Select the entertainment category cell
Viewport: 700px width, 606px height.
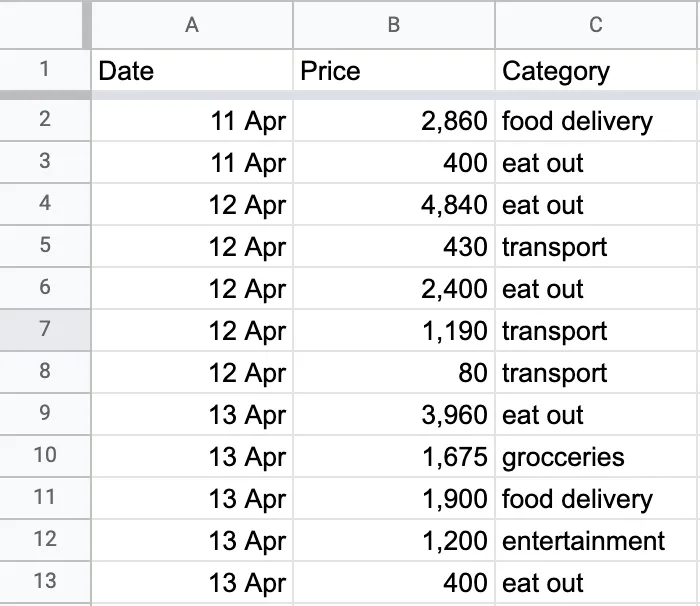(596, 541)
